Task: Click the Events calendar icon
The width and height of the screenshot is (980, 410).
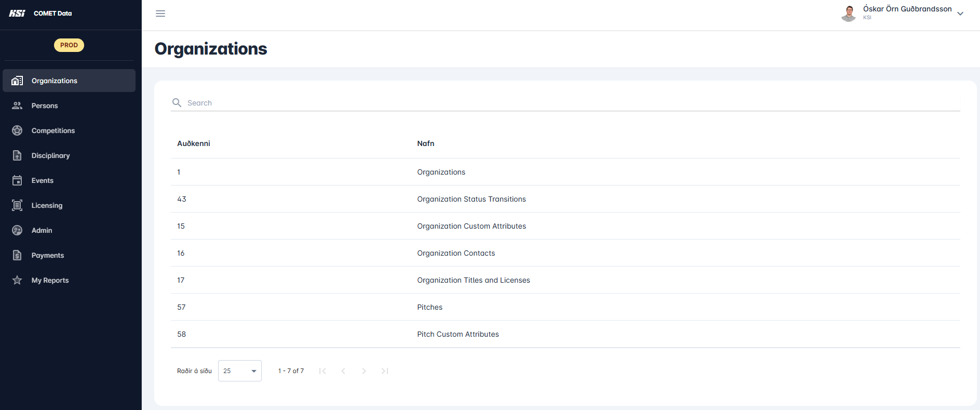Action: click(17, 180)
